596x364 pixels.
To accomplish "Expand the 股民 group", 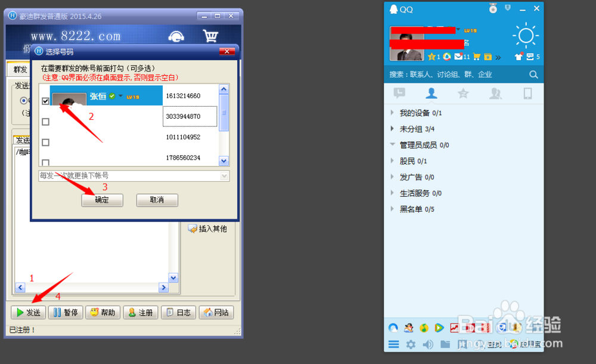I will tap(392, 161).
